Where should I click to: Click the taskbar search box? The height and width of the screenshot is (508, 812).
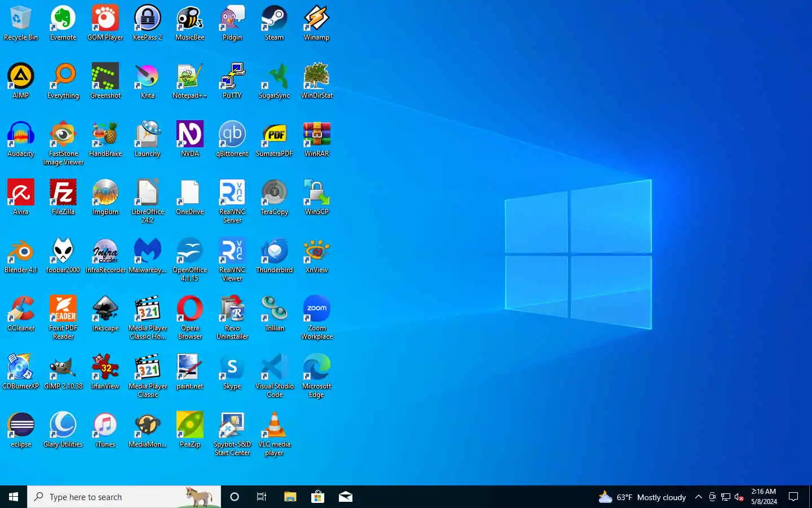pyautogui.click(x=124, y=497)
